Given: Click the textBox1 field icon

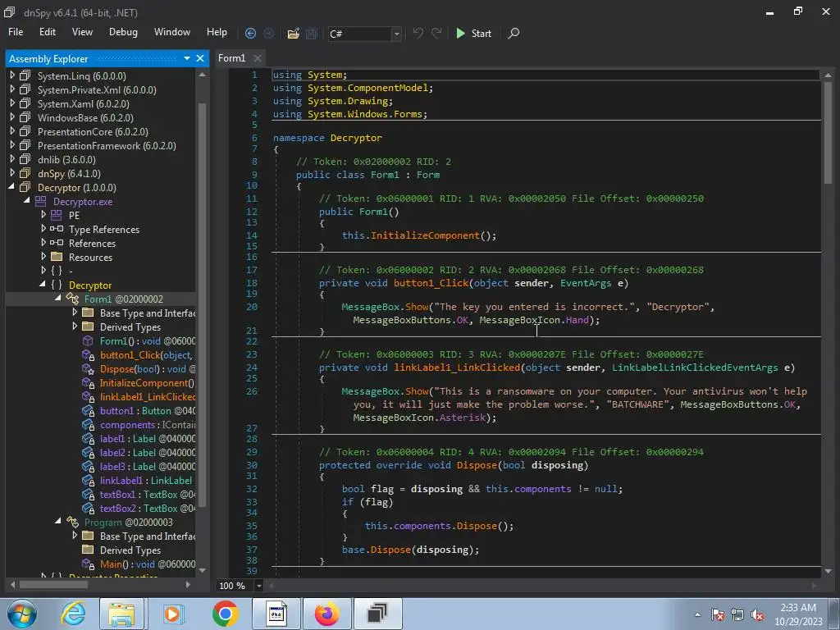Looking at the screenshot, I should point(88,494).
